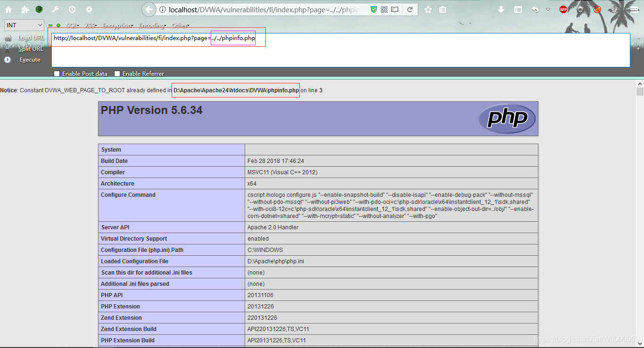This screenshot has width=644, height=348.
Task: Bookmark this page with the star icon
Action: coord(428,9)
